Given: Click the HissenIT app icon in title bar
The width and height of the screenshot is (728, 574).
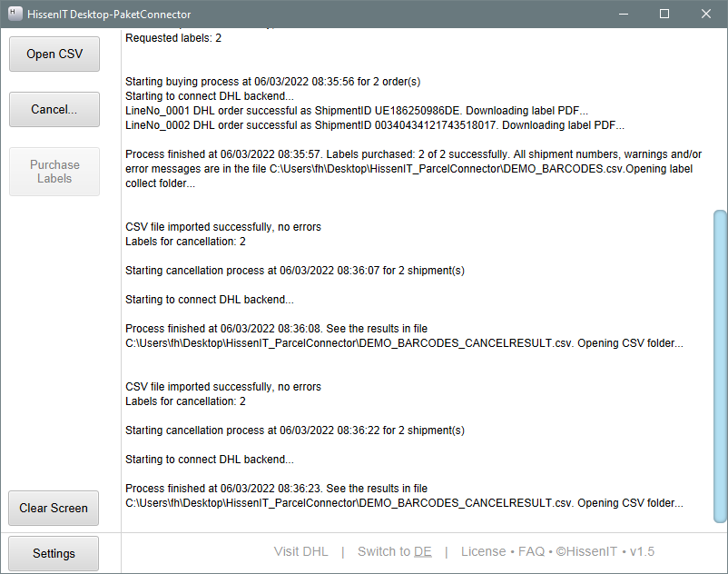Looking at the screenshot, I should pyautogui.click(x=15, y=14).
